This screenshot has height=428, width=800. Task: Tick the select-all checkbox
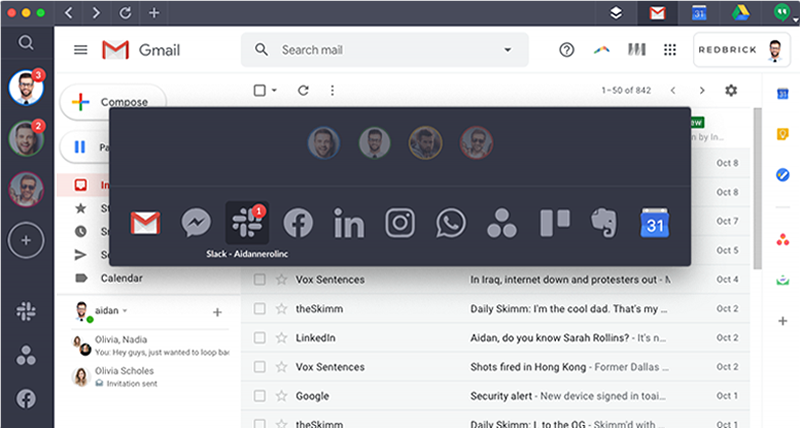(260, 90)
